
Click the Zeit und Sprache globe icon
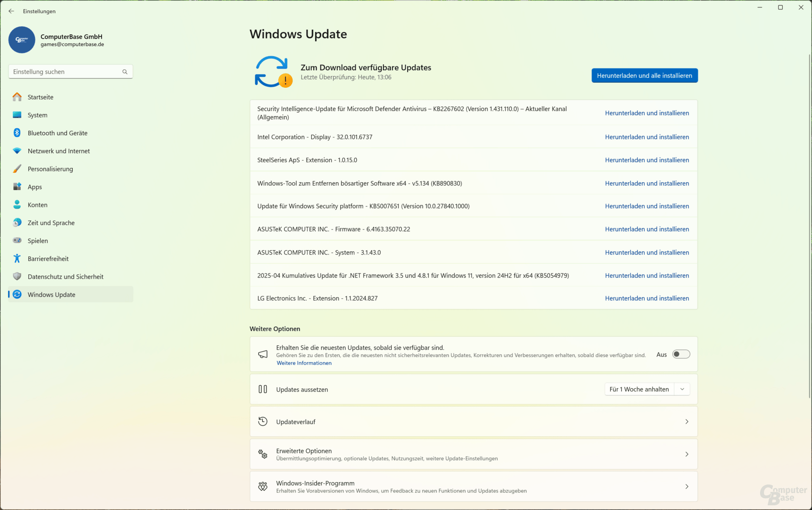17,222
